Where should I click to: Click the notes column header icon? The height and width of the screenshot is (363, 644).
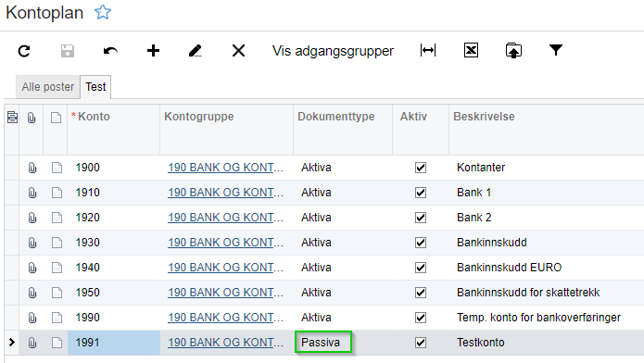coord(56,118)
